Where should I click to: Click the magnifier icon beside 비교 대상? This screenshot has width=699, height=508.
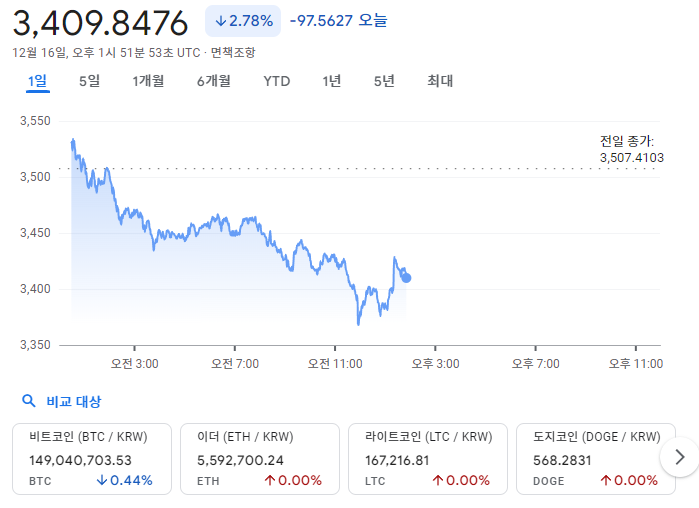29,402
